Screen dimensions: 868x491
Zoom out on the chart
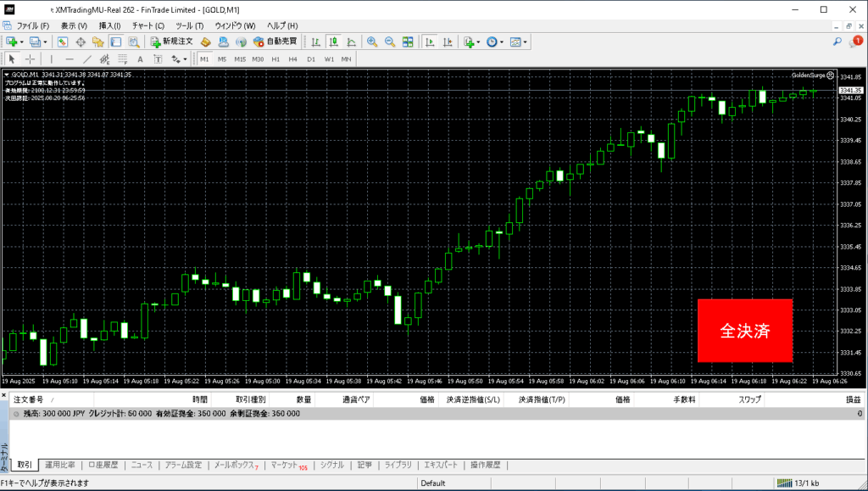[x=390, y=42]
